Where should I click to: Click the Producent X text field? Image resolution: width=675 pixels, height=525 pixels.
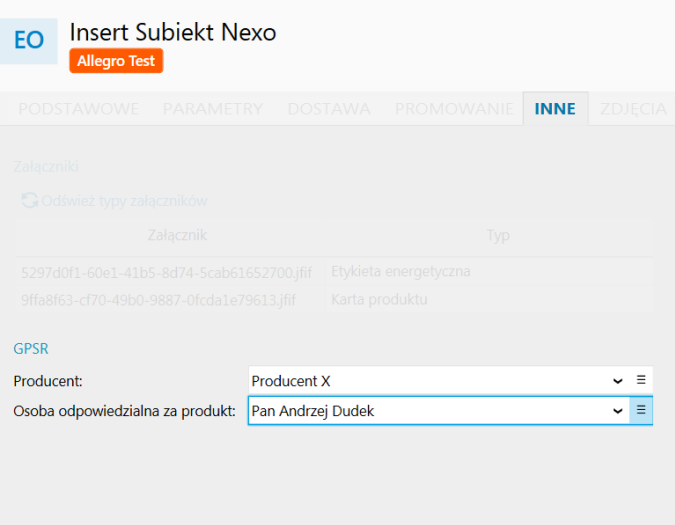click(x=428, y=381)
